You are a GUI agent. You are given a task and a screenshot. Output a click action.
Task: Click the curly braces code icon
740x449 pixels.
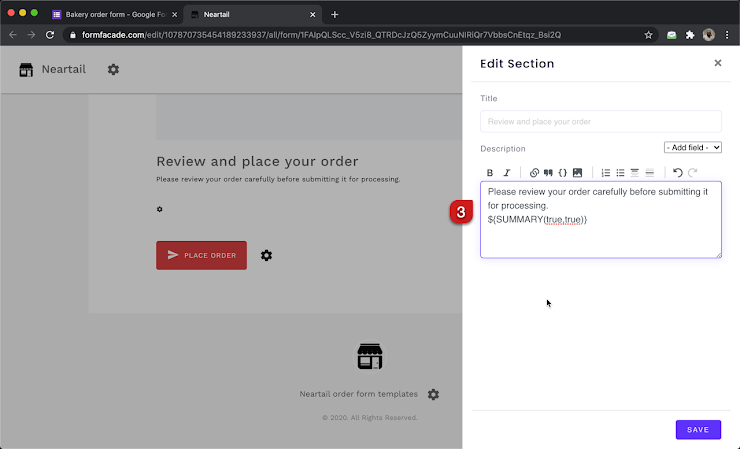point(563,173)
